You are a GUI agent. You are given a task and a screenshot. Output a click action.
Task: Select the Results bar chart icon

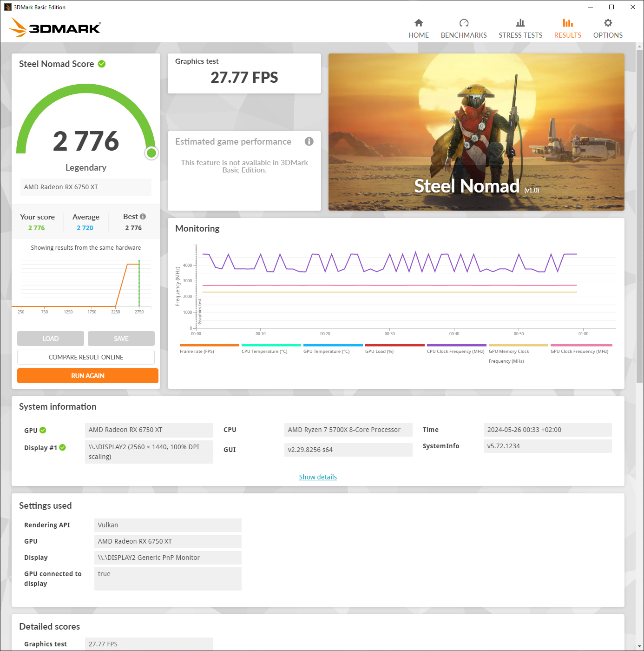pos(568,23)
